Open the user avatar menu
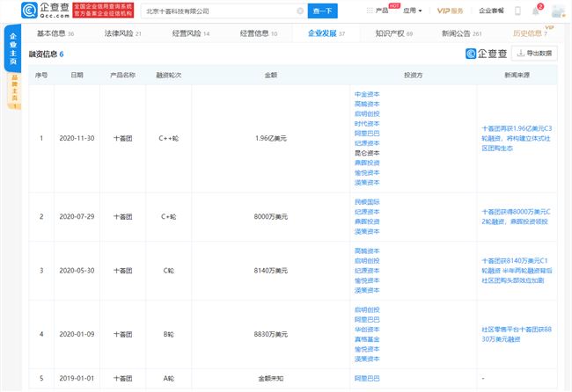Screen dimensions: 572x392 coord(558,11)
